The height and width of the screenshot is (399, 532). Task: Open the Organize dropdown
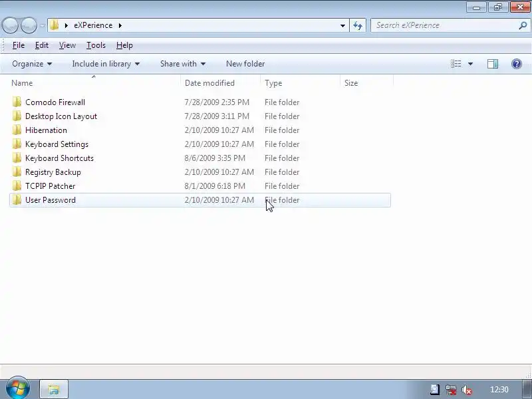32,64
